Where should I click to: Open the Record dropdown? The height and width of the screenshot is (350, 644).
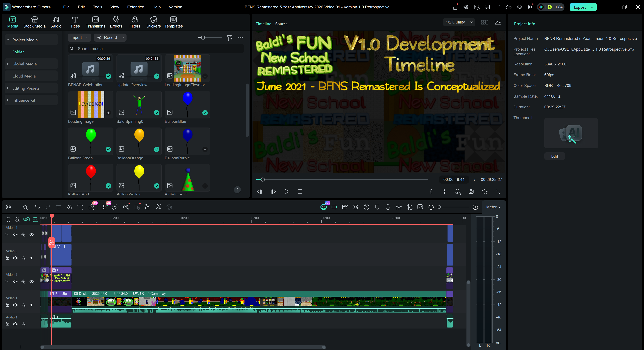(x=110, y=38)
